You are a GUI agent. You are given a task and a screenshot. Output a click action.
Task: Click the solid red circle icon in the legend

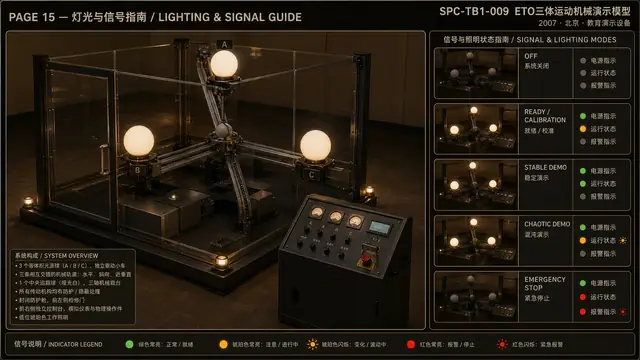click(x=411, y=344)
